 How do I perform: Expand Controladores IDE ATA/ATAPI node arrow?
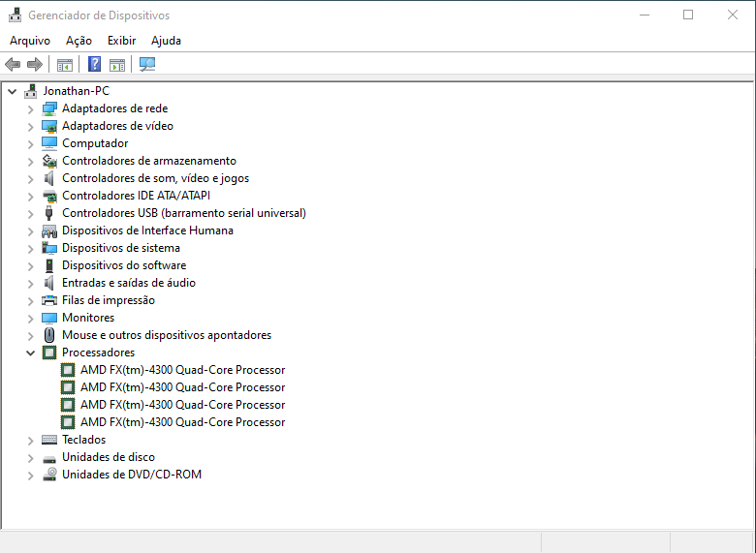[x=31, y=197]
